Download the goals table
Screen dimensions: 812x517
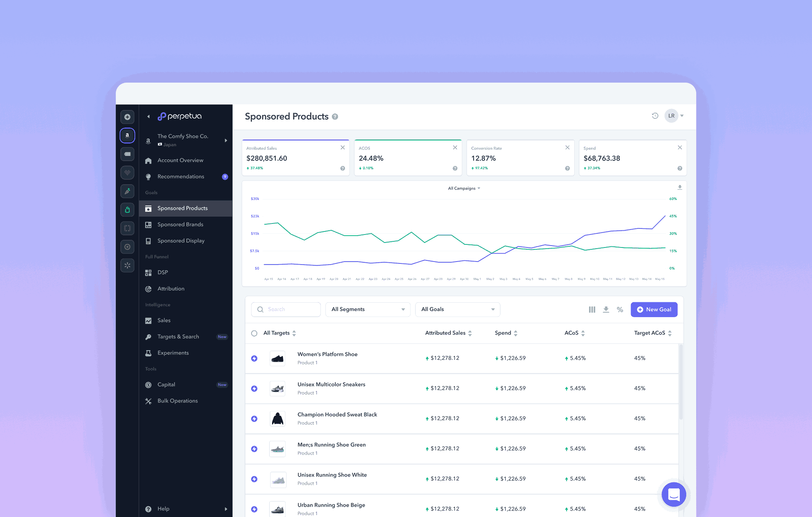tap(606, 310)
